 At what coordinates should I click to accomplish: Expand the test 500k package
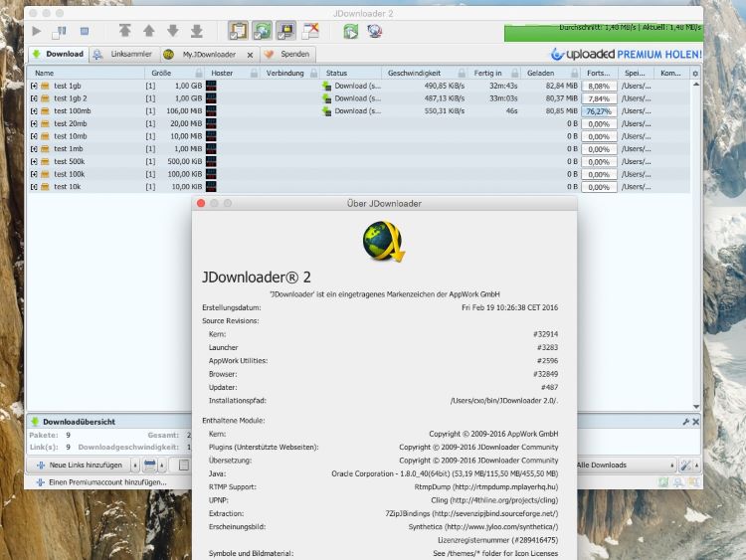click(34, 161)
